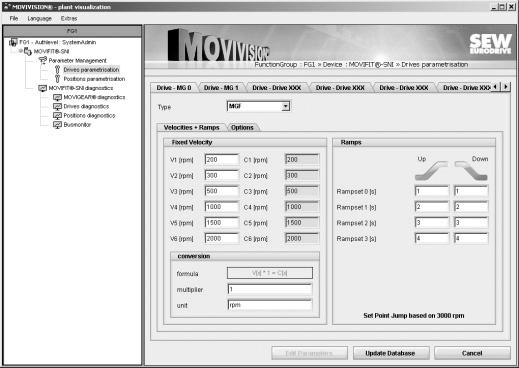The image size is (519, 368).
Task: Click Rampset 1 Up time field
Action: (x=432, y=207)
